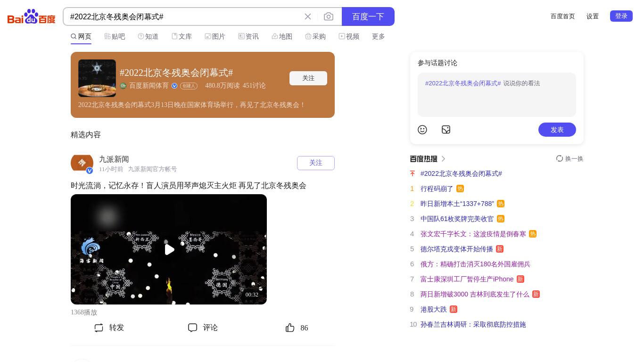
Task: Click the 评论 comment icon
Action: (192, 328)
